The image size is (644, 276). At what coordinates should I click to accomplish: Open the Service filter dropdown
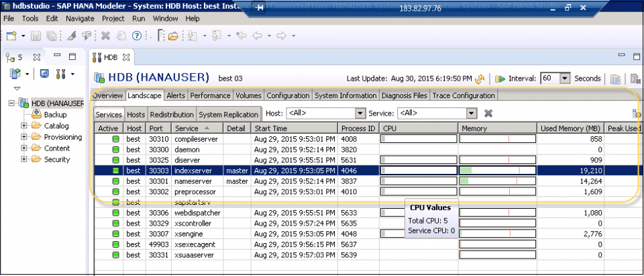coord(472,113)
